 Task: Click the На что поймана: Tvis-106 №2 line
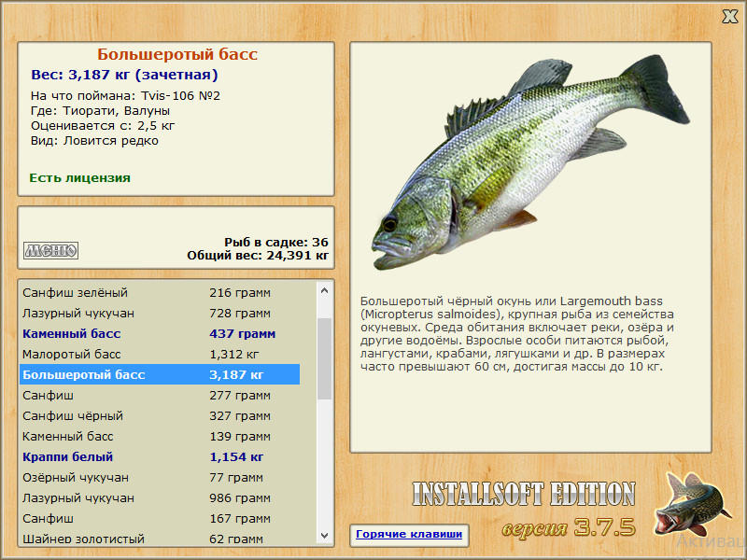125,96
